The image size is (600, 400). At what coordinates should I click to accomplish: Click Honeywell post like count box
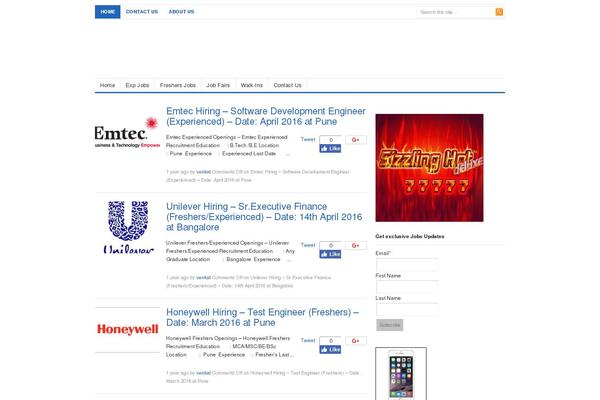pos(331,341)
